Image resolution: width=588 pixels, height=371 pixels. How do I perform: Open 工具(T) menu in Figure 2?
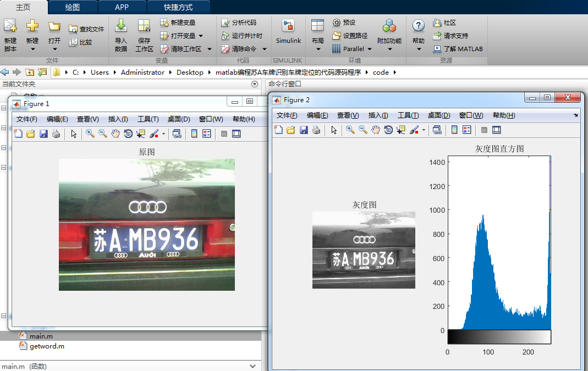click(x=408, y=115)
